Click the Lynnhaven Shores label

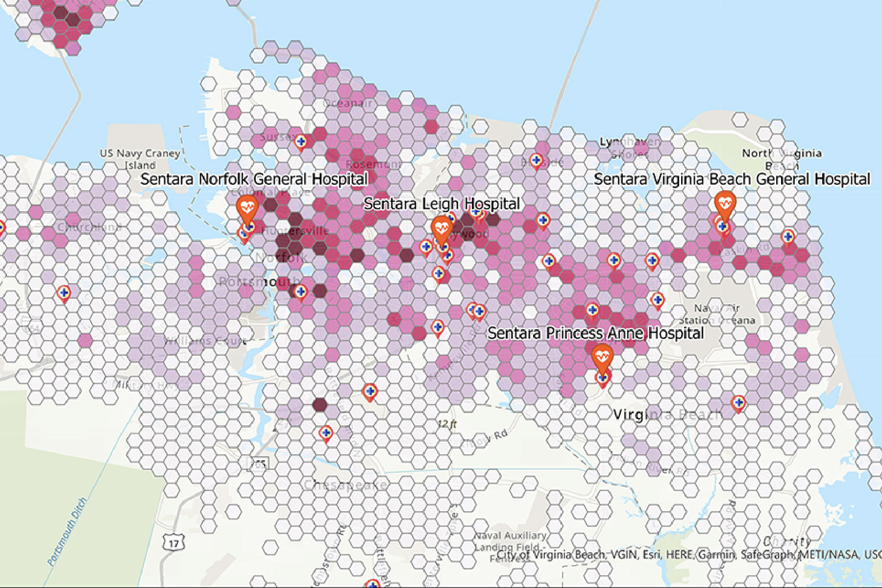[630, 148]
